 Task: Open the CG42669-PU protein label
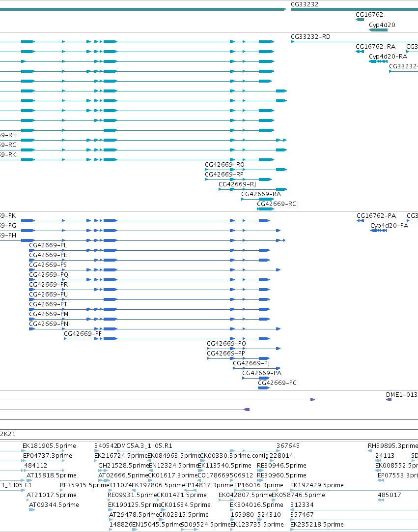[49, 295]
